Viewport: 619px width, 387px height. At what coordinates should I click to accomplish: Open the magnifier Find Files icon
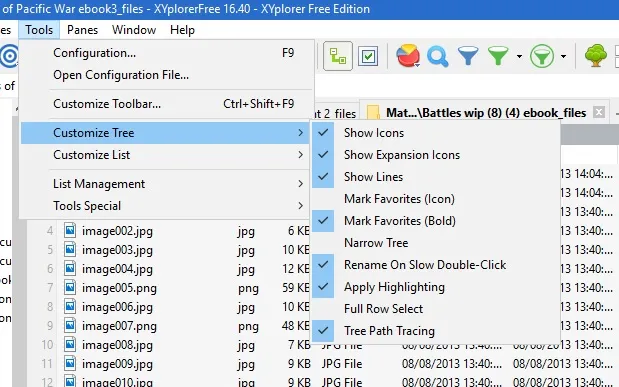click(437, 56)
